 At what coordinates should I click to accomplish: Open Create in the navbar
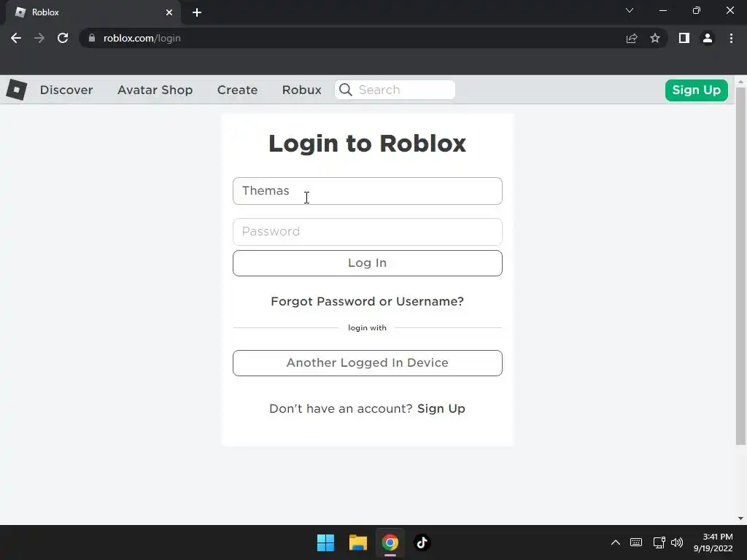pos(237,90)
